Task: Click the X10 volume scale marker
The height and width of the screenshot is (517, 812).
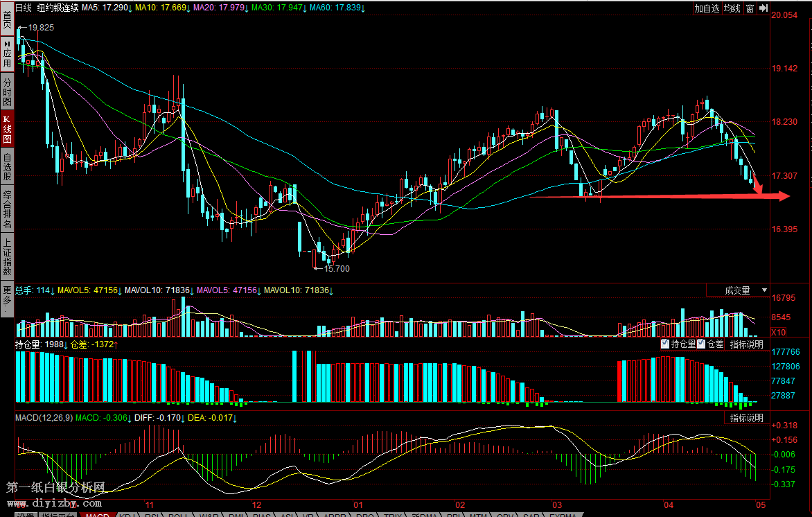Action: (x=777, y=331)
